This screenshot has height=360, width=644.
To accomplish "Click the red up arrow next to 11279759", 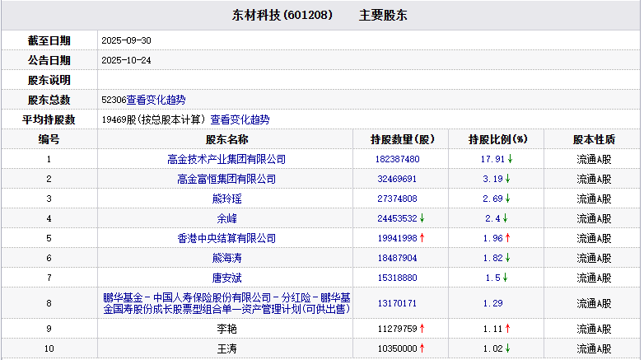I will pos(423,329).
